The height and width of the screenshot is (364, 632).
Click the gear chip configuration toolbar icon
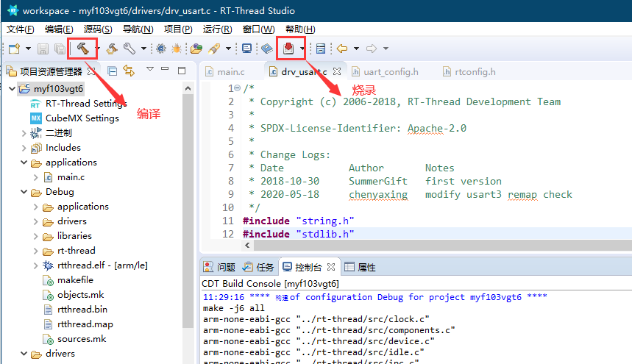(x=161, y=49)
